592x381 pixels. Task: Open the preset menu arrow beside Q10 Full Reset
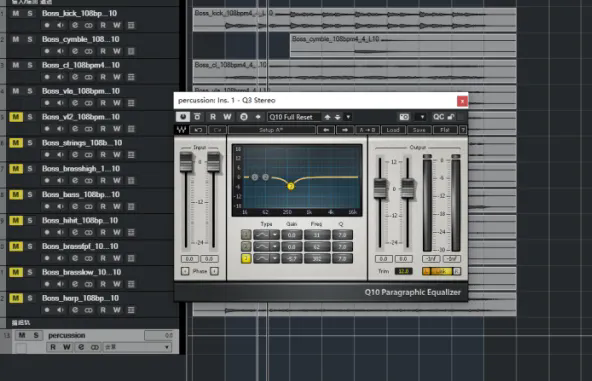coord(348,117)
